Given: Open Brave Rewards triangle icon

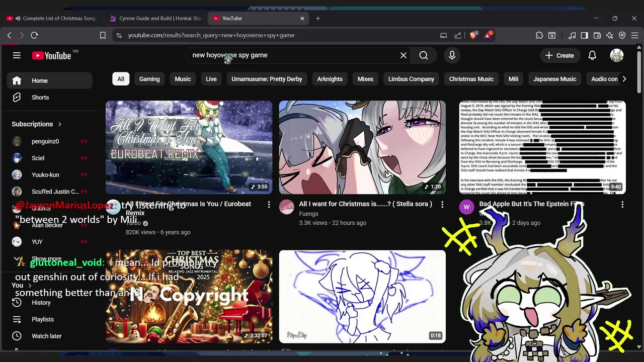Looking at the screenshot, I should pyautogui.click(x=488, y=35).
